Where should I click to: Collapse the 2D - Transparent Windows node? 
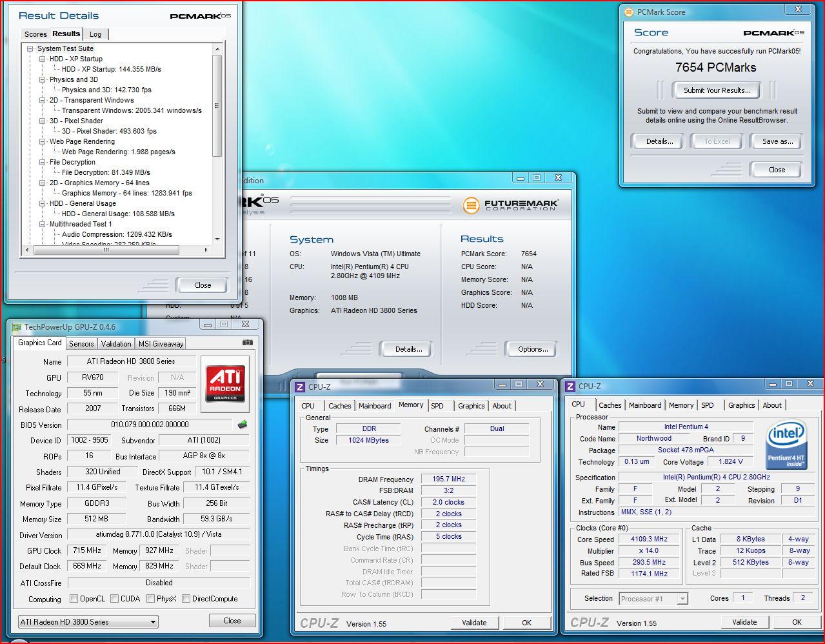click(43, 100)
